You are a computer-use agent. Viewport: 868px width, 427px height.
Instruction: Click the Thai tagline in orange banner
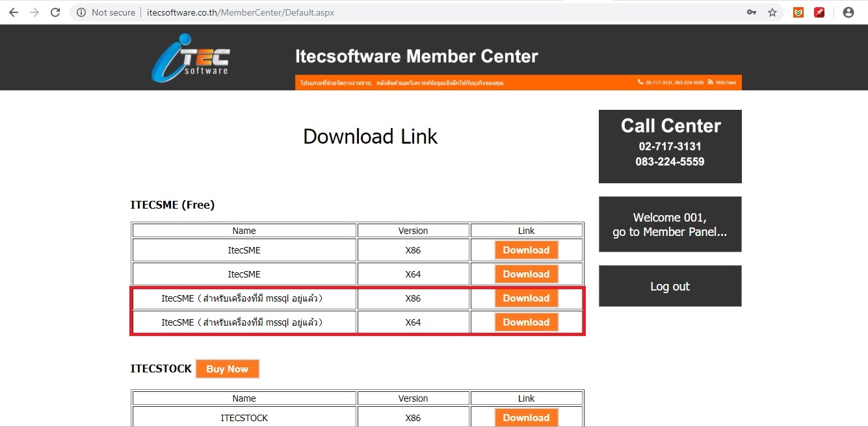[x=402, y=83]
